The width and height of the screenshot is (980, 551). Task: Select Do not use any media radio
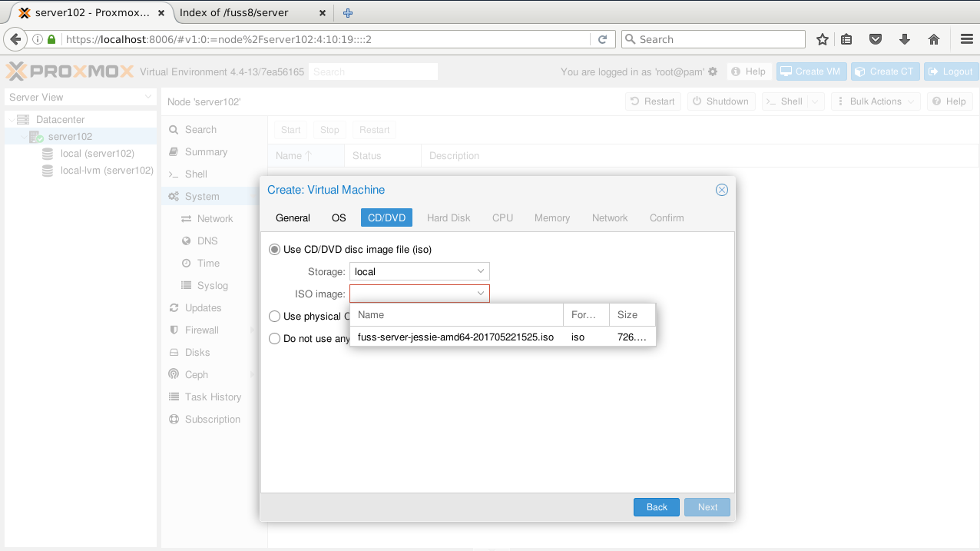274,338
